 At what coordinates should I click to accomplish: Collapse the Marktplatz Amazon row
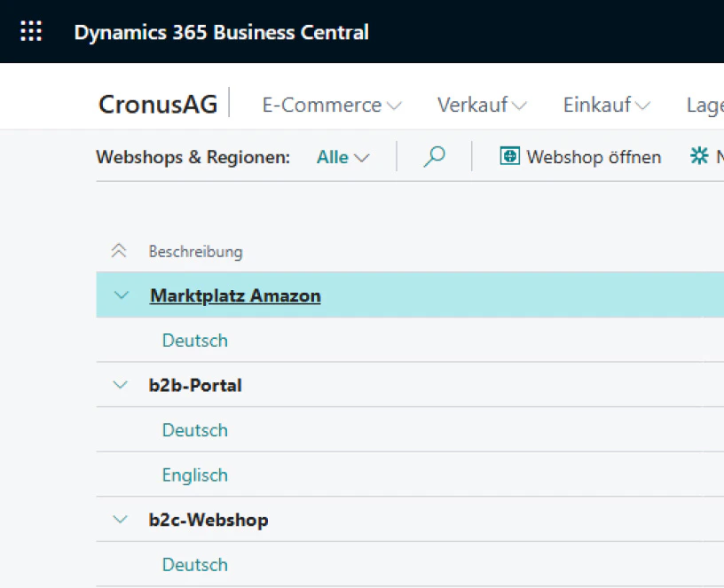(121, 295)
